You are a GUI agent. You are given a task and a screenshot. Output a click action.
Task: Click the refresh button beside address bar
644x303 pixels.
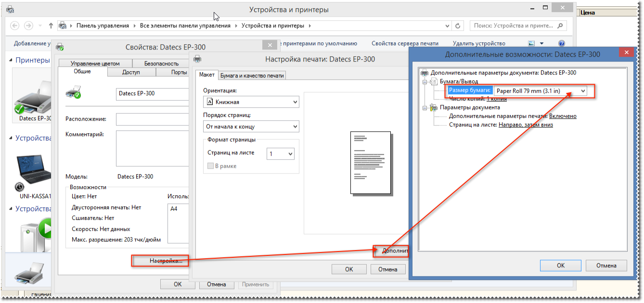pyautogui.click(x=458, y=26)
